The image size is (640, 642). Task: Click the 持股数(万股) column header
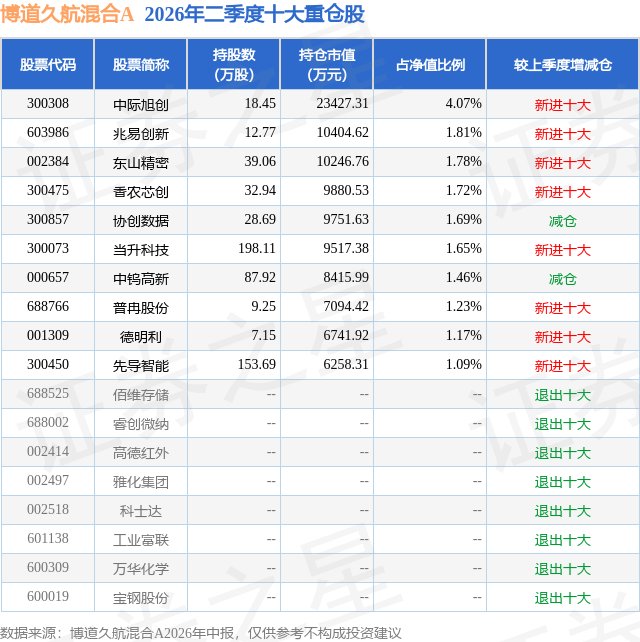click(234, 65)
